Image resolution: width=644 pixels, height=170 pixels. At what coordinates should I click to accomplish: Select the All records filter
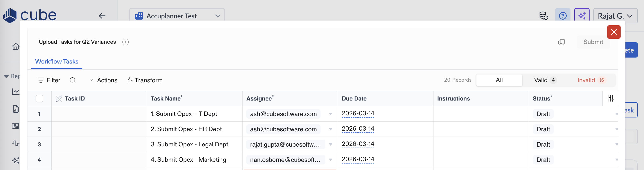[499, 80]
